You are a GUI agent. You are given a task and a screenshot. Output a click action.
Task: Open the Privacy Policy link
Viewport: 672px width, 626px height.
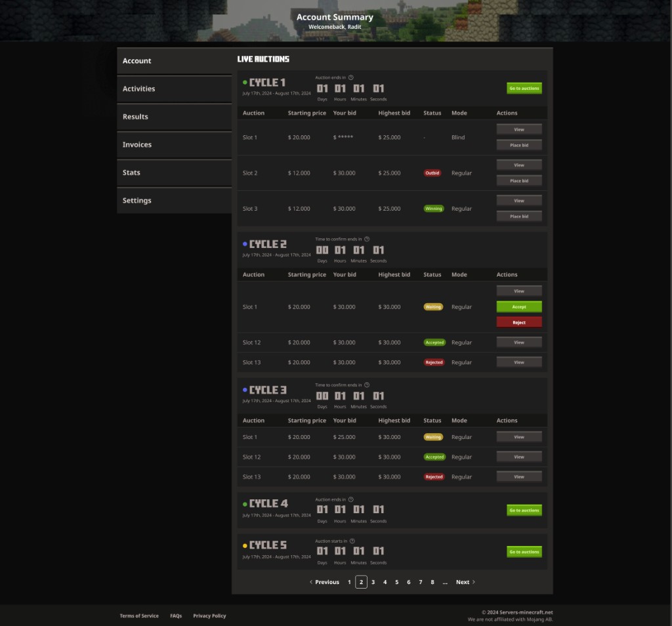point(209,616)
